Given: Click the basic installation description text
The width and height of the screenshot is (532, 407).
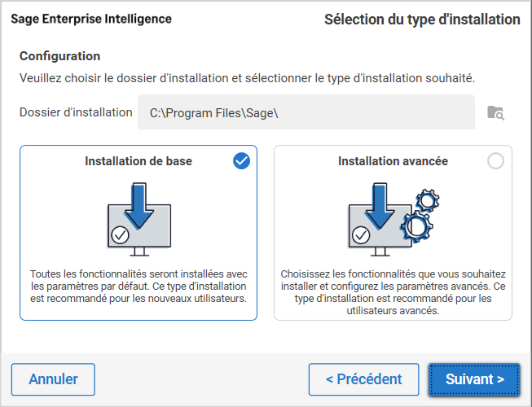Looking at the screenshot, I should point(138,287).
